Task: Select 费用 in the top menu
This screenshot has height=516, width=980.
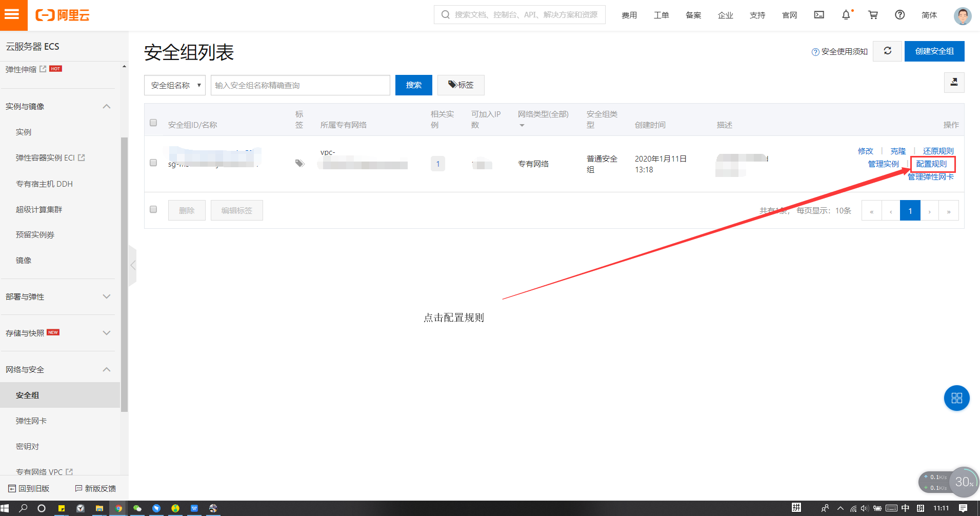Action: pos(629,15)
